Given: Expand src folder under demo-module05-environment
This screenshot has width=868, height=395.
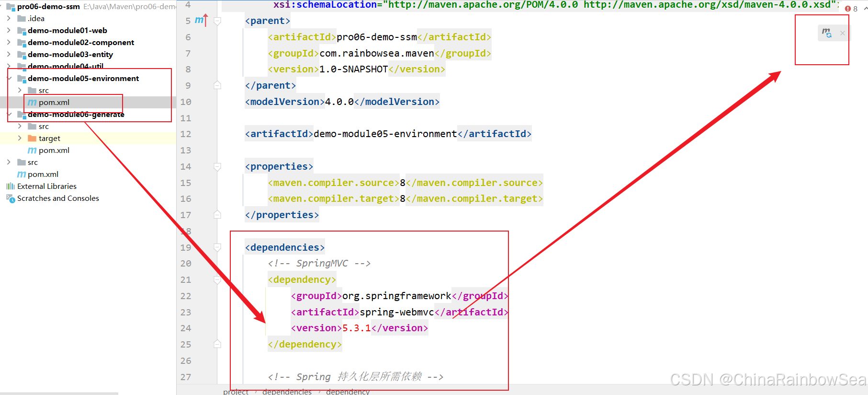Looking at the screenshot, I should pyautogui.click(x=20, y=90).
